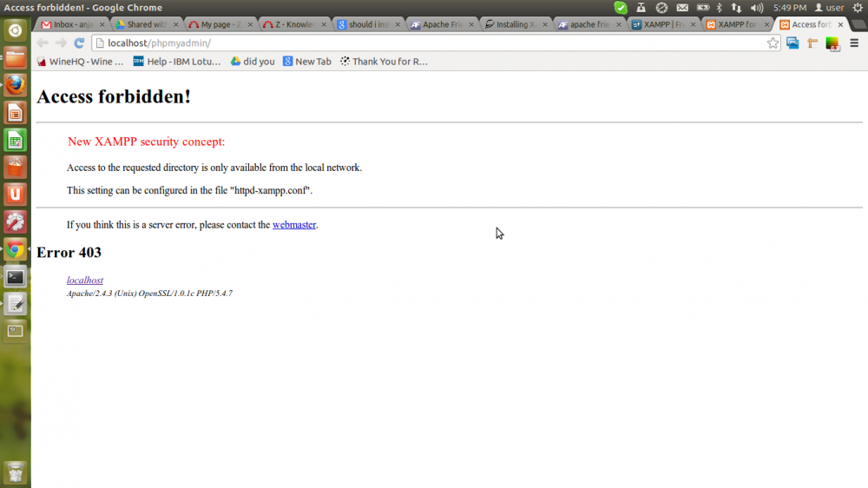The width and height of the screenshot is (868, 488).
Task: Close the Gmail Inbox tab
Action: pos(102,24)
